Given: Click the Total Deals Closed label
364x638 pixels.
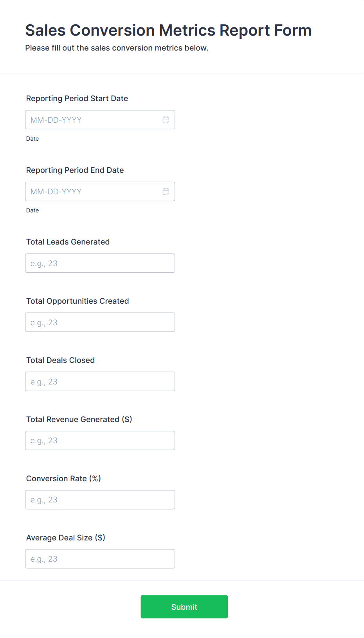Looking at the screenshot, I should [61, 361].
